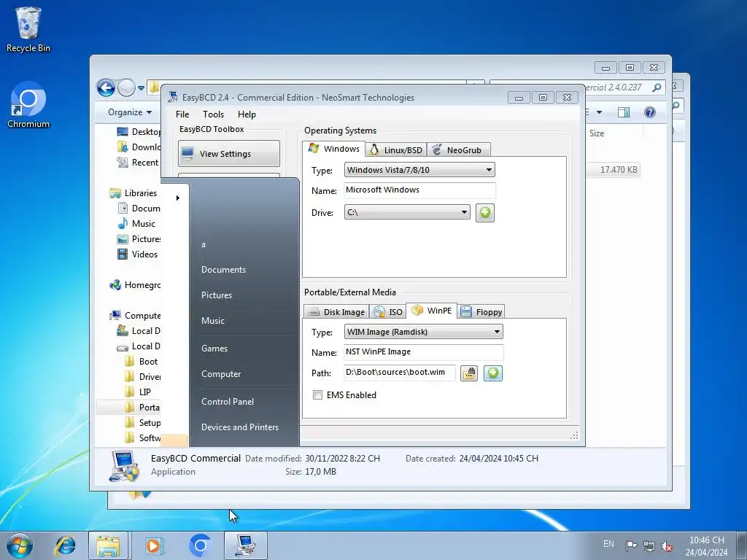Image resolution: width=747 pixels, height=560 pixels.
Task: Open the Tools menu in EasyBCD
Action: (213, 114)
